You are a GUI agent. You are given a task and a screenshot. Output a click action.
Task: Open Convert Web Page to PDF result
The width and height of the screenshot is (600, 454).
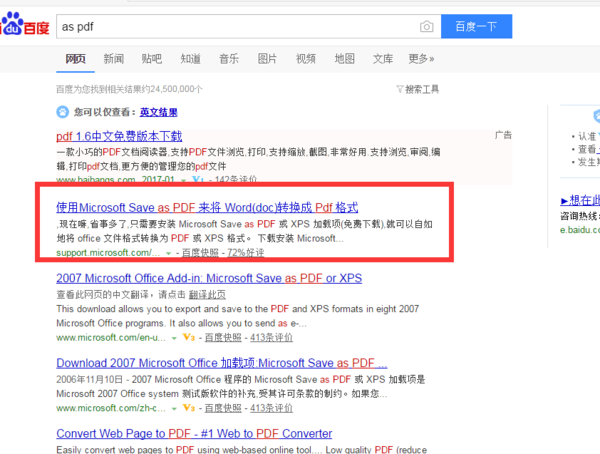[194, 433]
